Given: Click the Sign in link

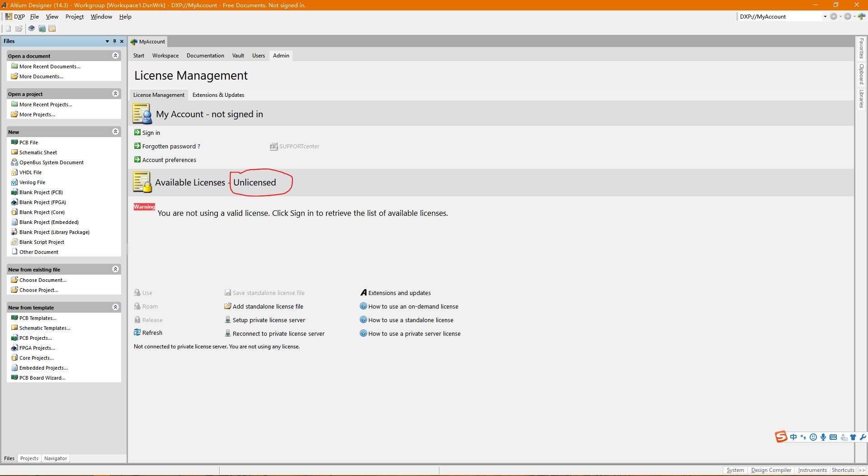Looking at the screenshot, I should 151,133.
